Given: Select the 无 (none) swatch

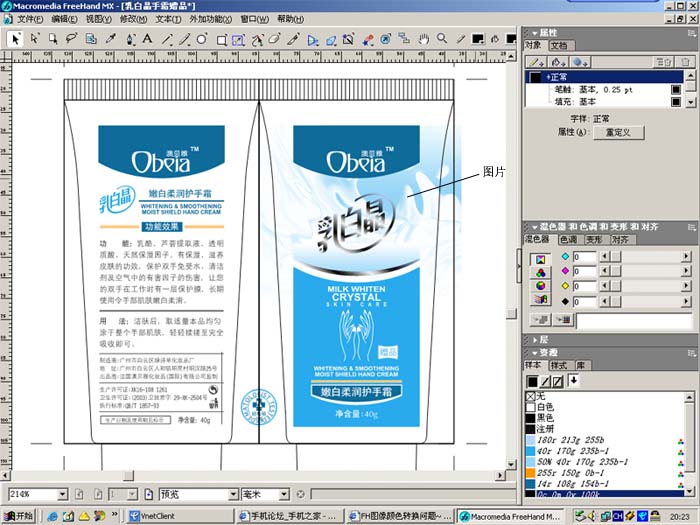Looking at the screenshot, I should click(605, 396).
